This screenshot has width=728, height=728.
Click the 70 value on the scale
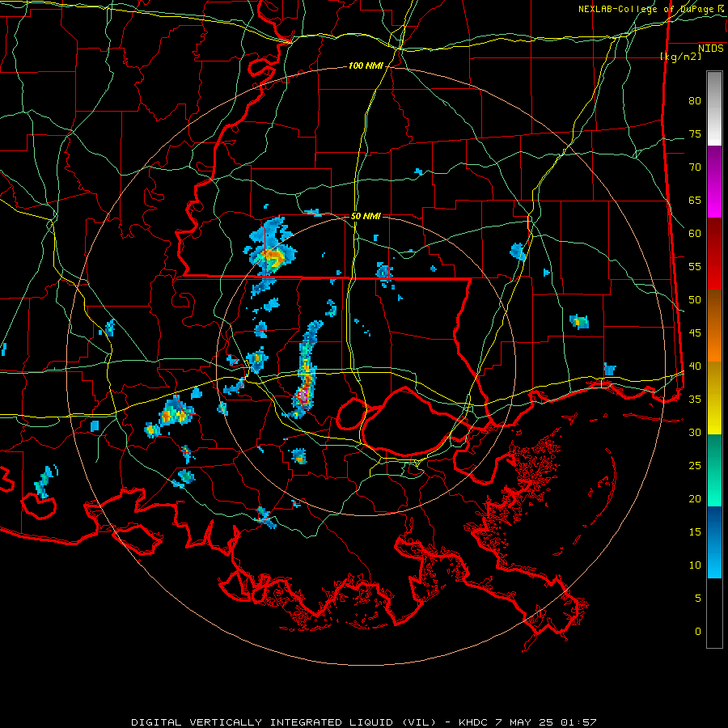click(x=695, y=167)
